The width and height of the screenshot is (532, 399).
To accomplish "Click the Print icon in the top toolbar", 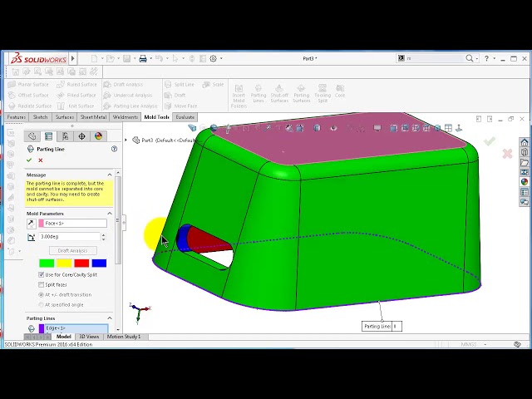I will click(x=143, y=59).
